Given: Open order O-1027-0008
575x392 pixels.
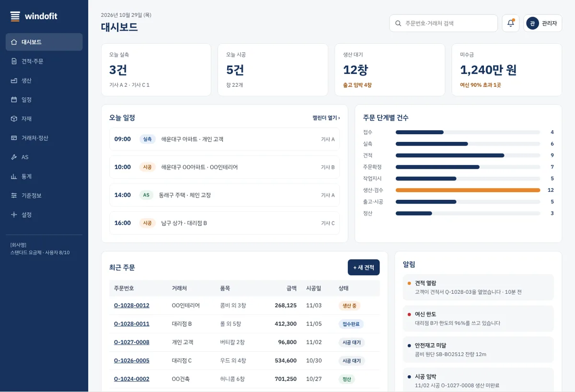Looking at the screenshot, I should point(132,342).
